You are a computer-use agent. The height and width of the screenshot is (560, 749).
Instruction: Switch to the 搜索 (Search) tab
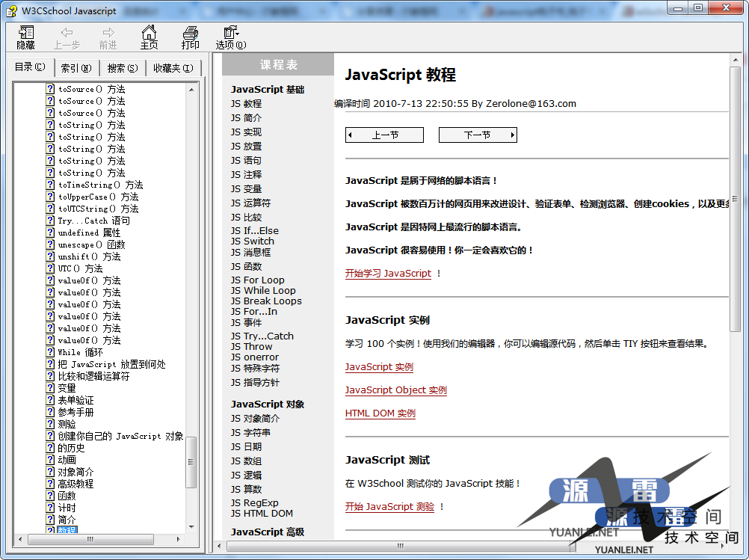pos(123,68)
